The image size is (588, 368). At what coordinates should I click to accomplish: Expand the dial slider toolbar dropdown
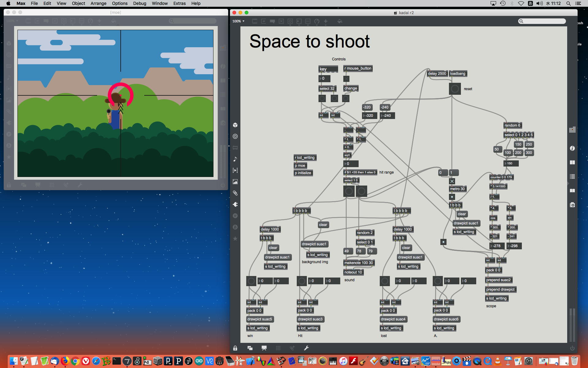[317, 21]
